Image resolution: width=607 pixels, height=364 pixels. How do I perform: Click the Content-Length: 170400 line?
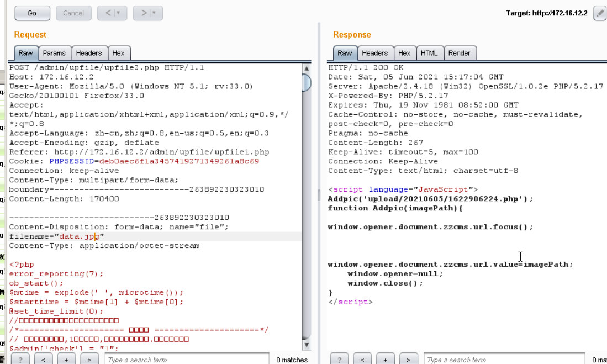(x=64, y=199)
